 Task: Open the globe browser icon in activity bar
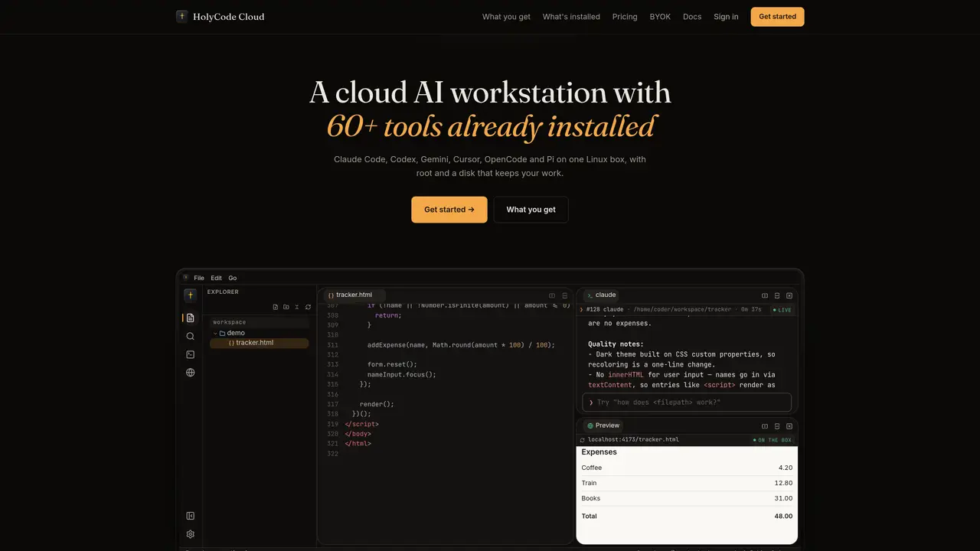tap(190, 373)
